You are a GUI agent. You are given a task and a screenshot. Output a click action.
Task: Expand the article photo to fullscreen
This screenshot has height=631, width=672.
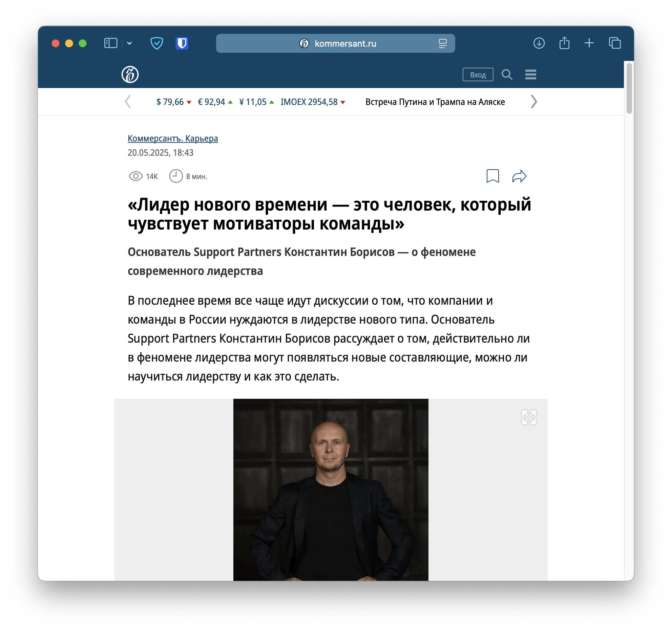pyautogui.click(x=529, y=417)
